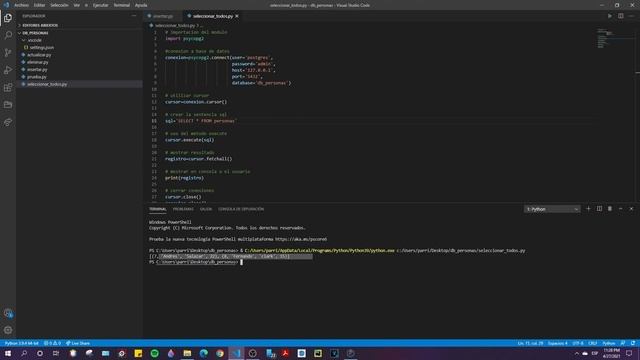Screen dimensions: 640x360
Task: Open the Editar menu
Action: [x=39, y=5]
